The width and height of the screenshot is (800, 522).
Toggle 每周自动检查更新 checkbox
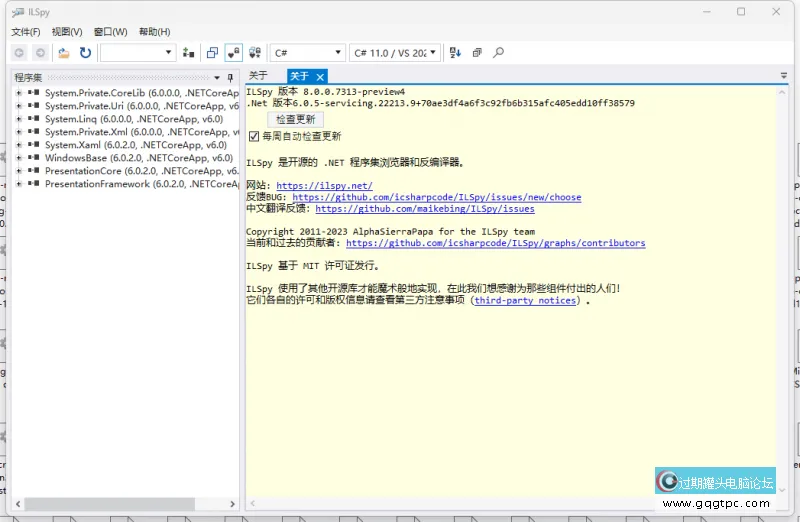point(254,136)
